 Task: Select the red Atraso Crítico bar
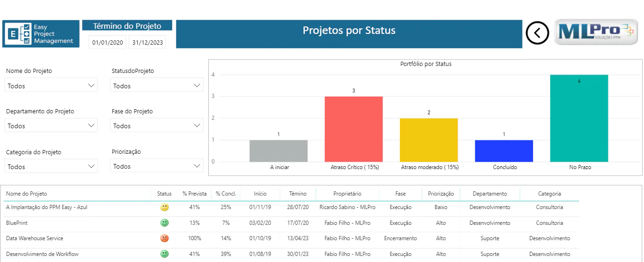pos(354,129)
